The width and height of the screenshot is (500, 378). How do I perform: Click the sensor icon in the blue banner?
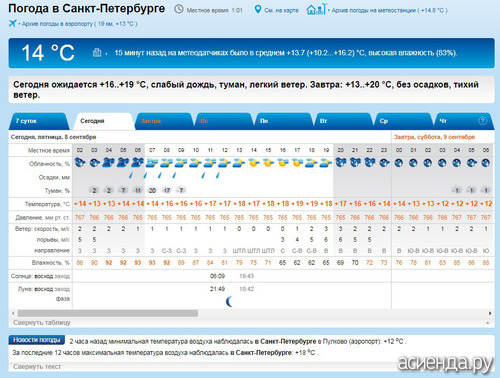point(97,53)
